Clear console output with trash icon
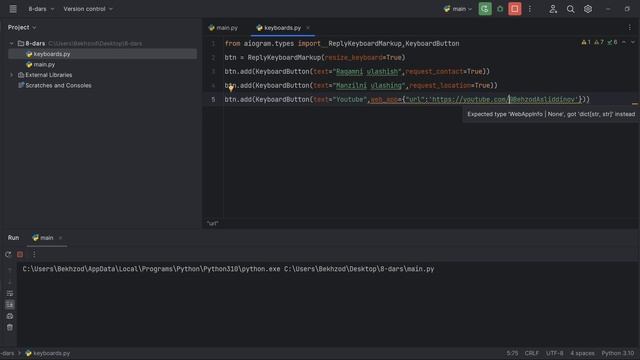Image resolution: width=640 pixels, height=360 pixels. pos(10,327)
